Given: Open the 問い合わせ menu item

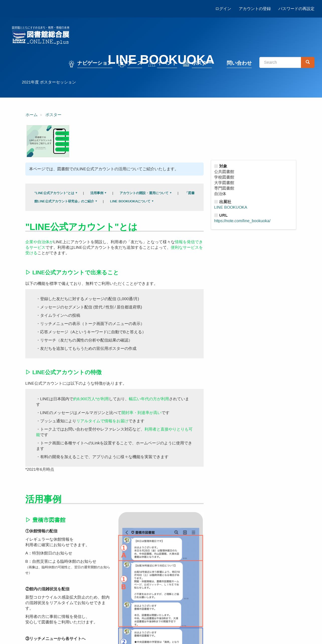Looking at the screenshot, I should [239, 63].
